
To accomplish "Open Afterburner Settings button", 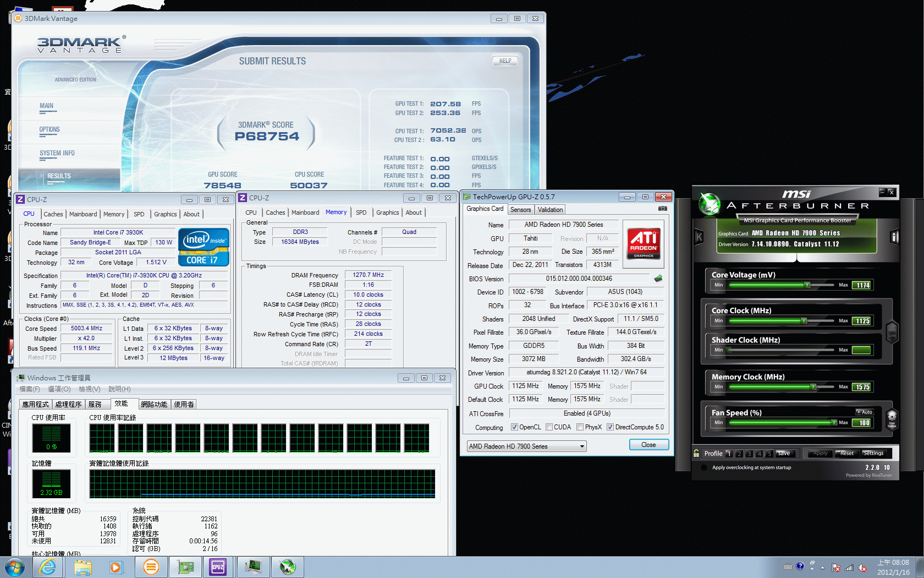I will [x=873, y=454].
